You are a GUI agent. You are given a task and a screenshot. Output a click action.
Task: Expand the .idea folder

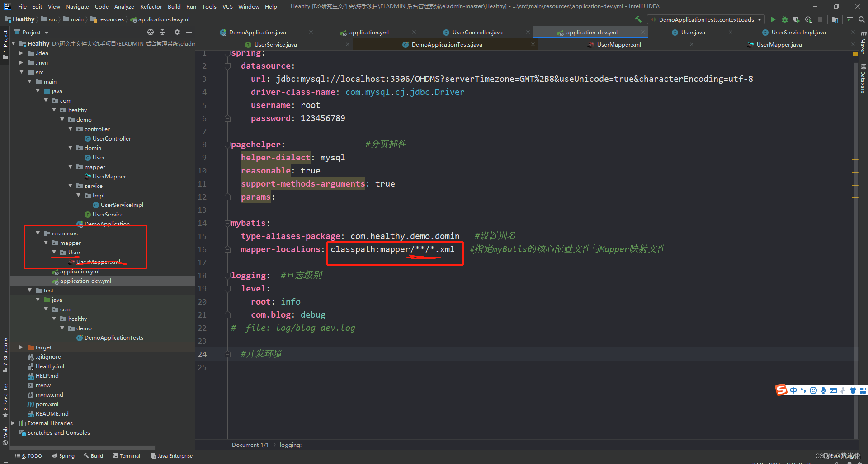[x=21, y=53]
